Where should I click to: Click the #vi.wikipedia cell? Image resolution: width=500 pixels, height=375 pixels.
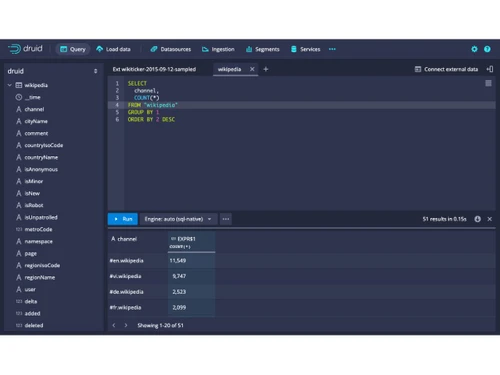(x=125, y=276)
